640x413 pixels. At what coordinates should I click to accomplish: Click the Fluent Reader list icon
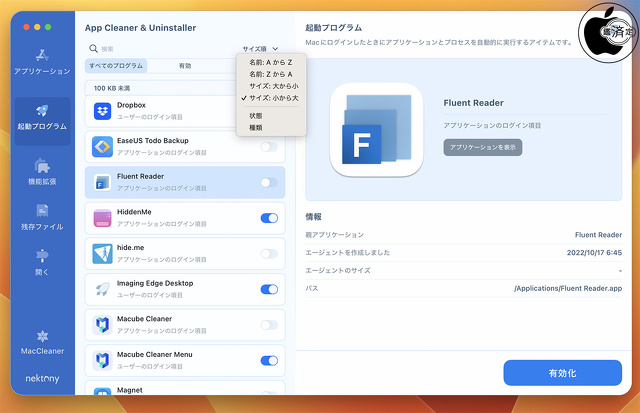pyautogui.click(x=102, y=182)
